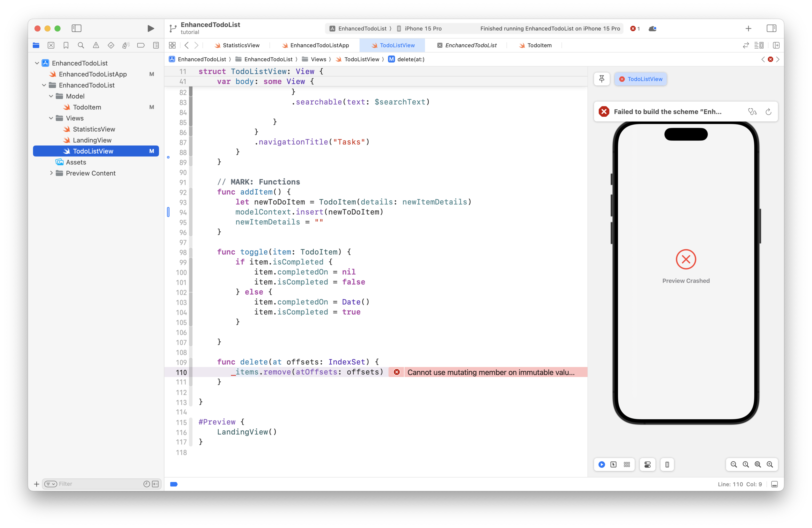Zoom preview to 100% magnification
Viewport: 812px width, 528px height.
(x=745, y=464)
